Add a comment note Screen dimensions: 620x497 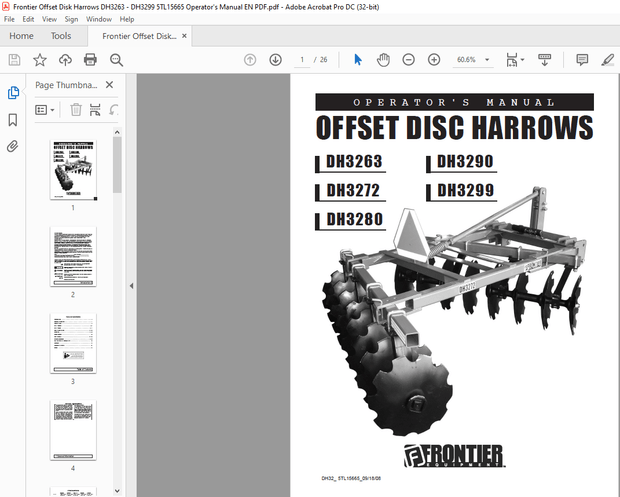[x=582, y=60]
